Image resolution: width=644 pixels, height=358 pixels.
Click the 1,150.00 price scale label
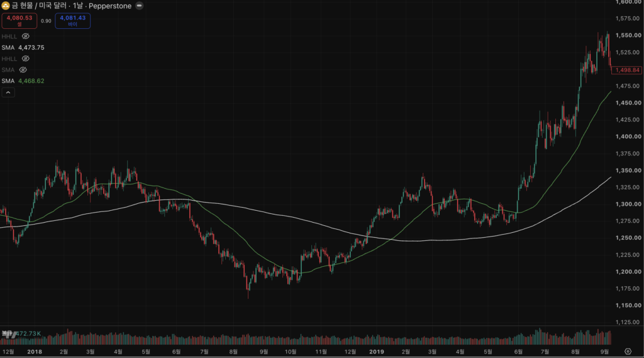click(628, 305)
